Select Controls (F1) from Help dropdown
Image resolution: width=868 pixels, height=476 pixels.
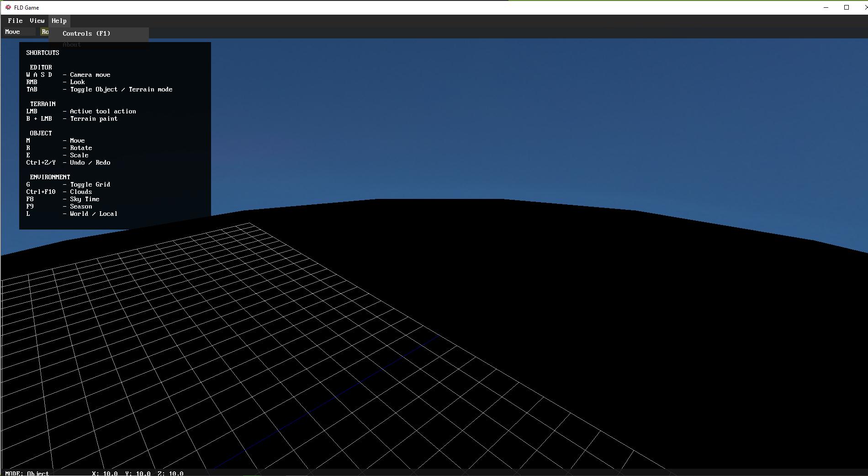coord(86,33)
